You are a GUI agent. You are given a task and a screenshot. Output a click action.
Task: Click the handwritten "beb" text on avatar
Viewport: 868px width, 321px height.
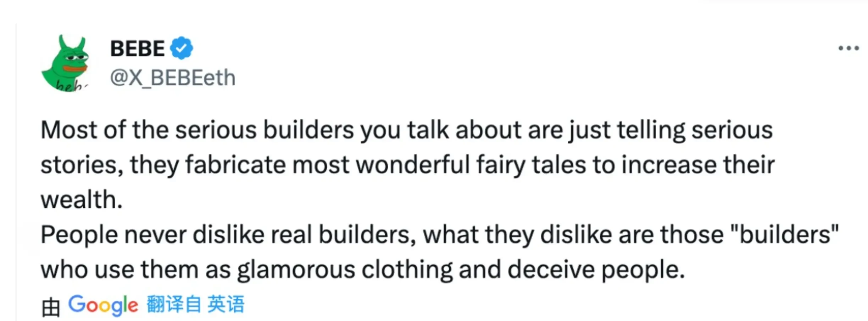pyautogui.click(x=69, y=86)
